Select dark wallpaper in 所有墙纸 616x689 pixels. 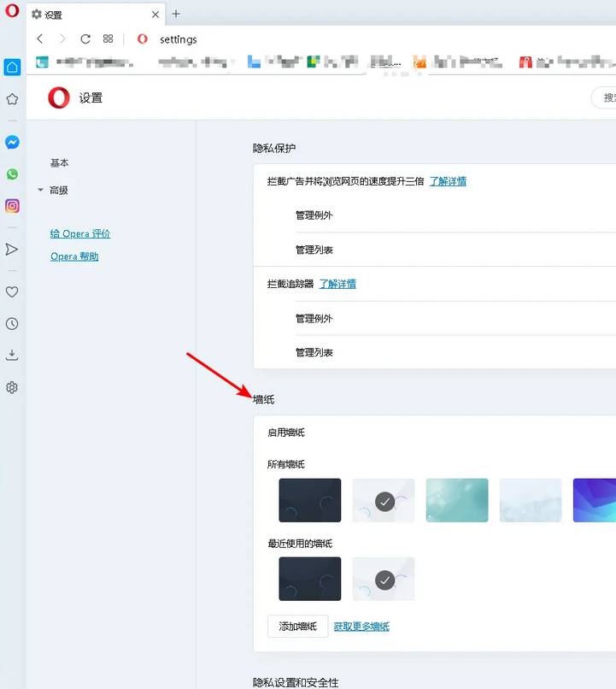click(x=310, y=500)
